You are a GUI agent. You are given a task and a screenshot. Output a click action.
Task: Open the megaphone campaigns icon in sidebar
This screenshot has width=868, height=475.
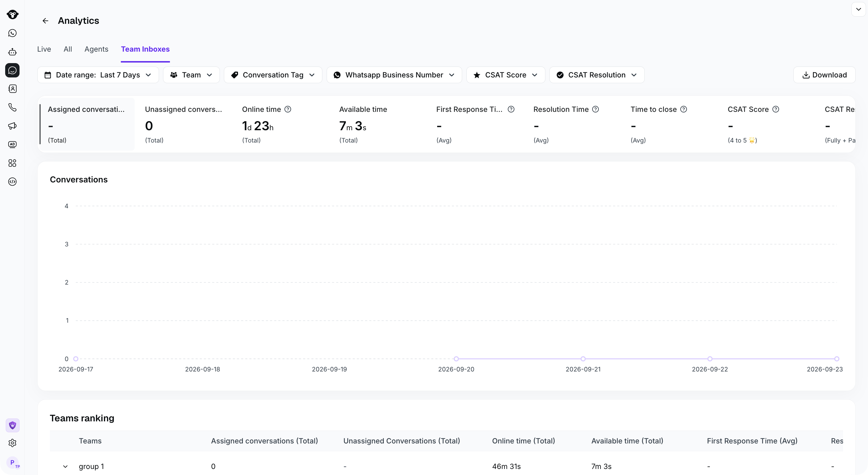coord(12,126)
